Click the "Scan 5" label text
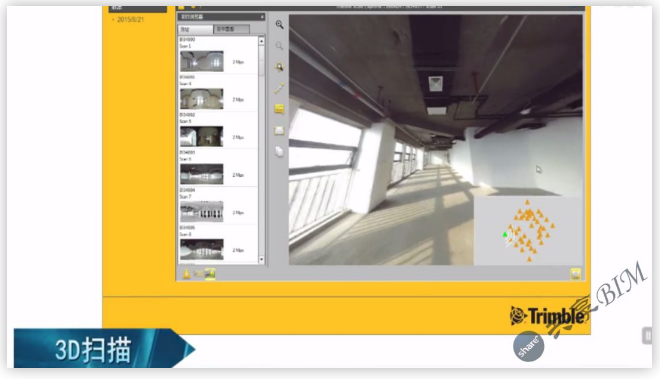Screen dimensions: 660x379 (185, 121)
